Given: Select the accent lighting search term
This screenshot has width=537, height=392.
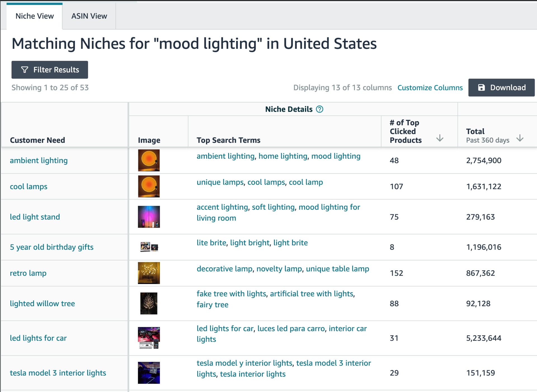Looking at the screenshot, I should 222,207.
